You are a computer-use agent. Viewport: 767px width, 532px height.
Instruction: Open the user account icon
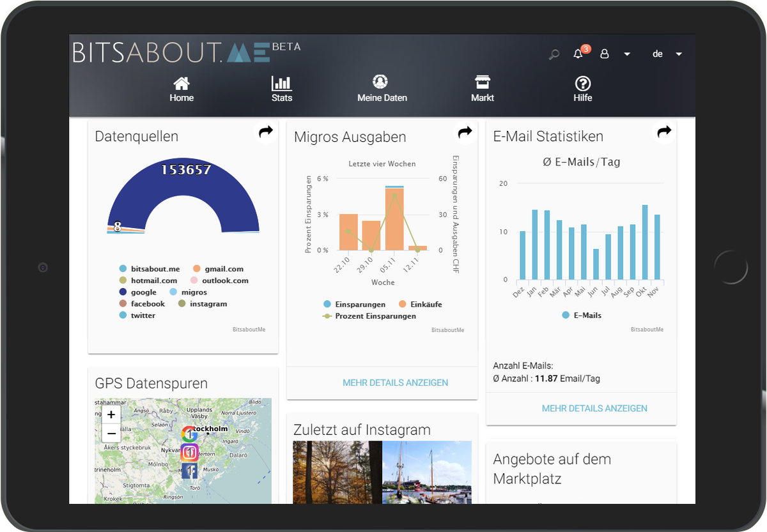point(605,54)
